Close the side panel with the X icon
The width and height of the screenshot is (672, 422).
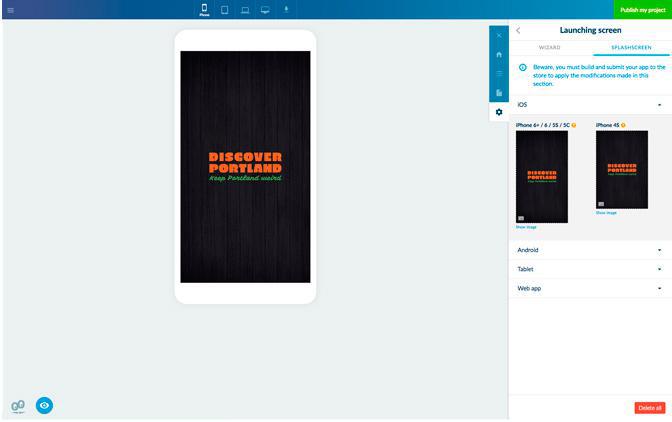click(499, 36)
